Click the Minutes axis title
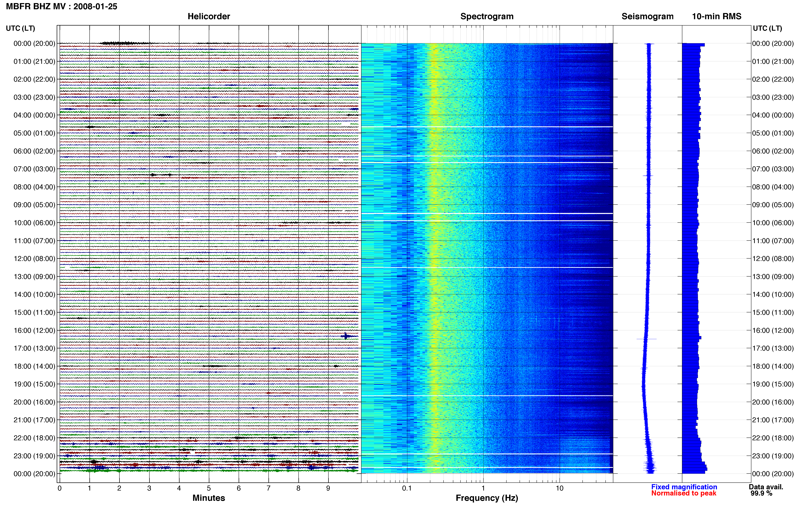 click(209, 498)
